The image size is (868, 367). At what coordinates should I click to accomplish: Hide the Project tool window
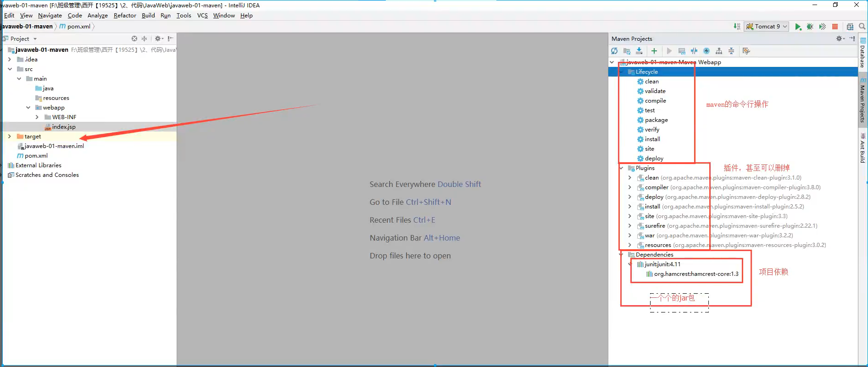coord(170,39)
